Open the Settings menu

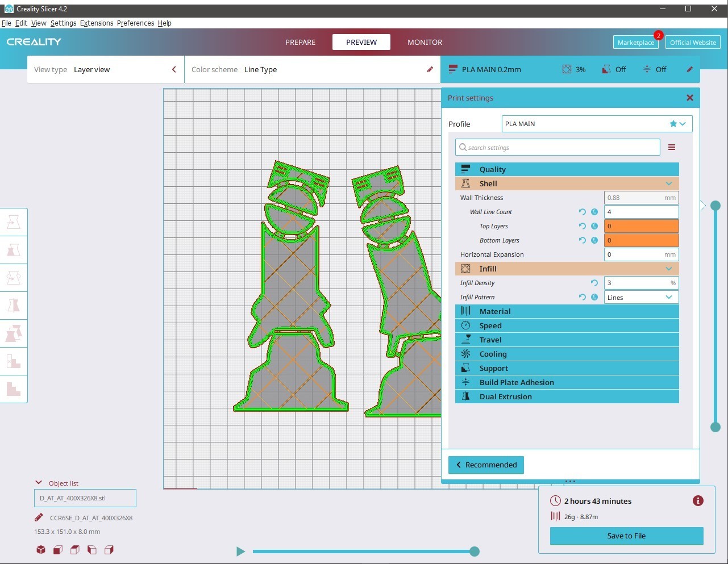pos(63,23)
